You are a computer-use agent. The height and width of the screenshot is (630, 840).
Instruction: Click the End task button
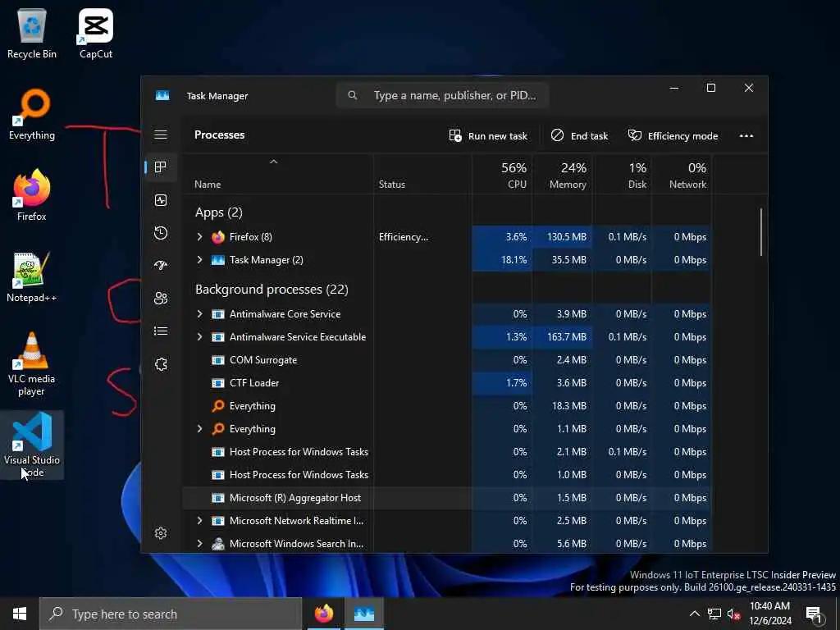pos(580,135)
